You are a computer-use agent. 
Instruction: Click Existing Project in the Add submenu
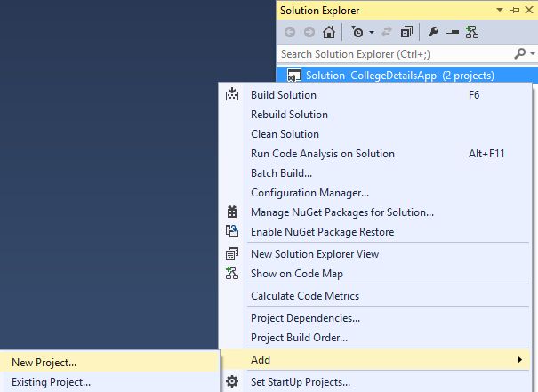point(51,382)
